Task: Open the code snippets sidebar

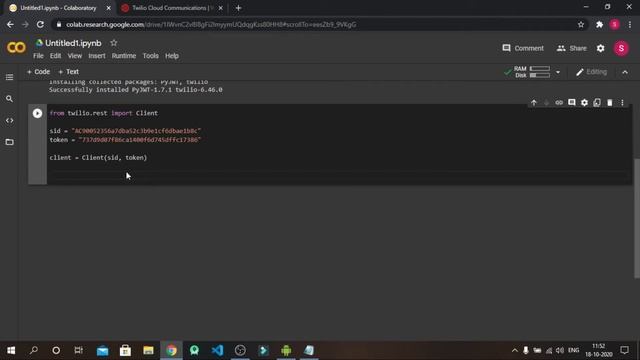Action: (x=9, y=120)
